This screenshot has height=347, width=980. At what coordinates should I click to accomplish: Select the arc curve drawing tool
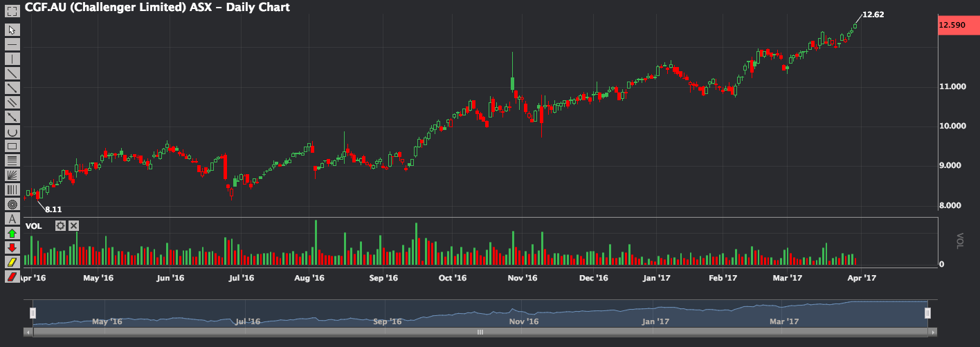pyautogui.click(x=12, y=131)
